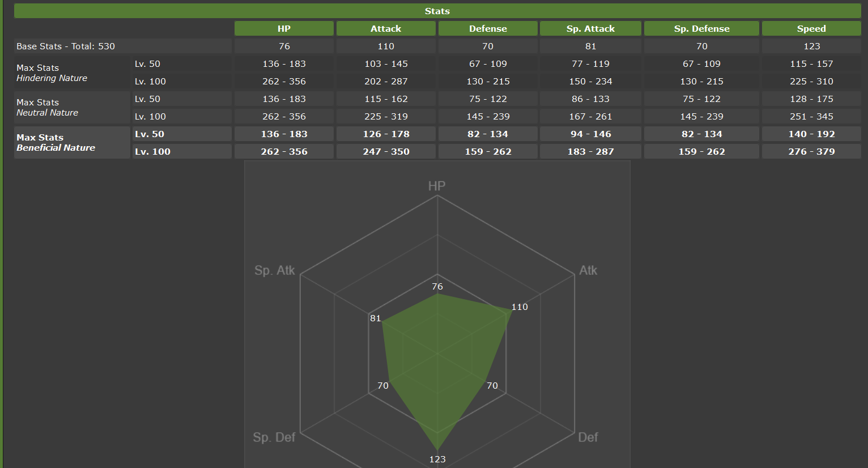Click the HP column header
The height and width of the screenshot is (468, 868).
284,28
